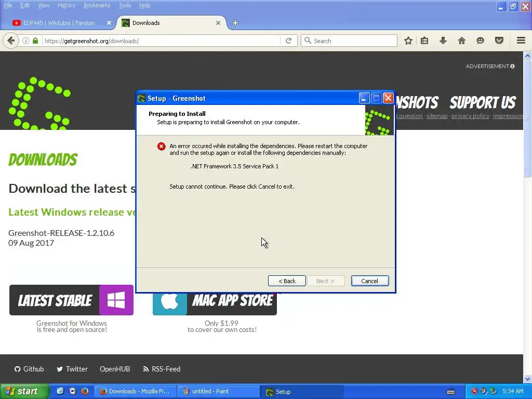Open a new tab with plus icon
The image size is (532, 399).
[x=235, y=23]
